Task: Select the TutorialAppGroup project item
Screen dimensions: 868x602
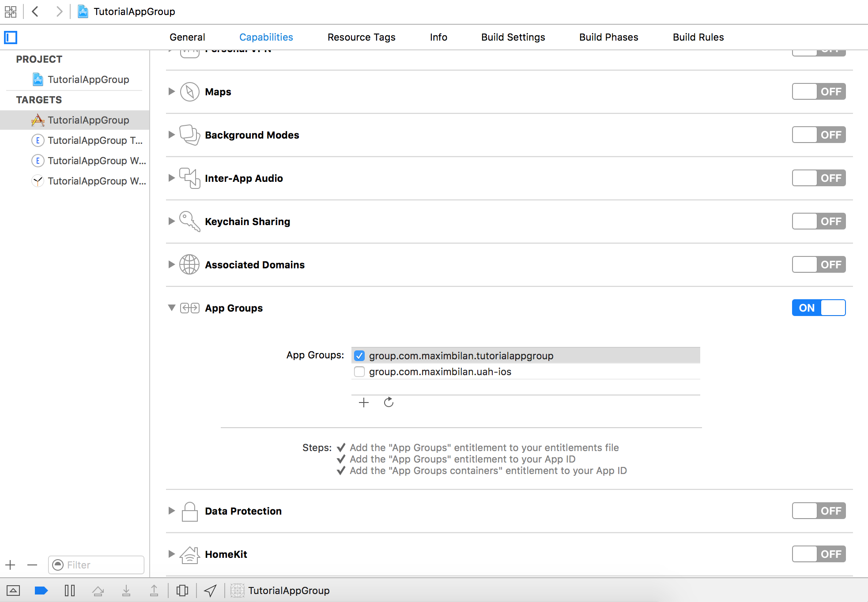Action: [x=88, y=79]
